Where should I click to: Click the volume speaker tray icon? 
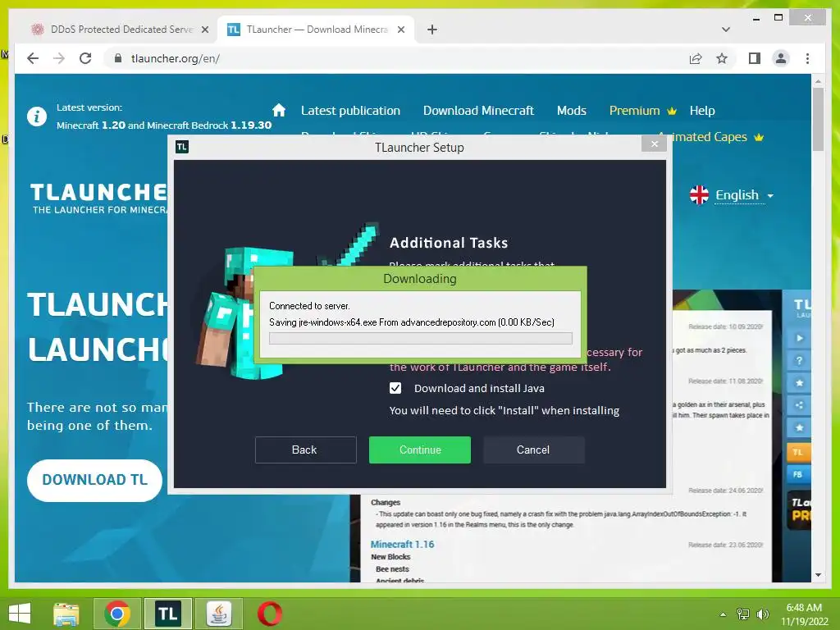[x=762, y=614]
